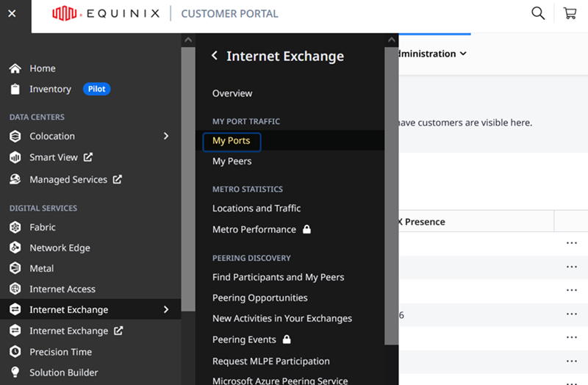The width and height of the screenshot is (588, 385).
Task: Select Network Edge menu item
Action: point(60,248)
